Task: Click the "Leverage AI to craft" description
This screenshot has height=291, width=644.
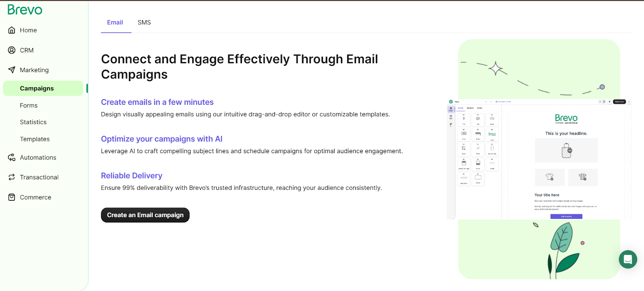Action: click(x=252, y=151)
